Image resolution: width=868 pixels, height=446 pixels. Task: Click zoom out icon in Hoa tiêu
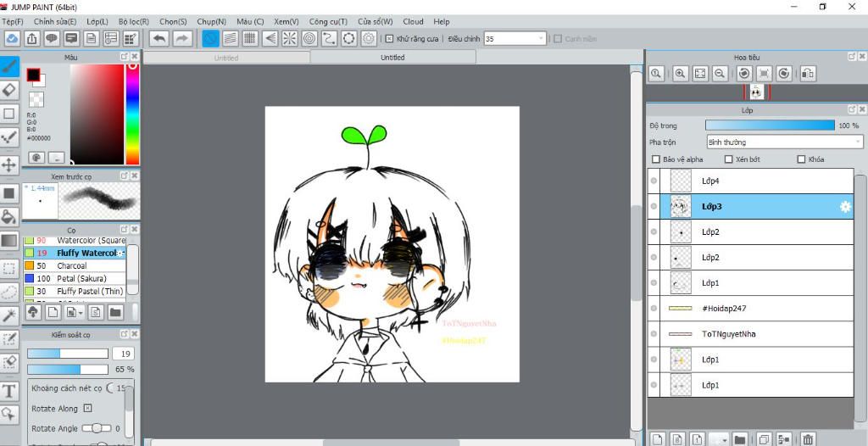[720, 73]
